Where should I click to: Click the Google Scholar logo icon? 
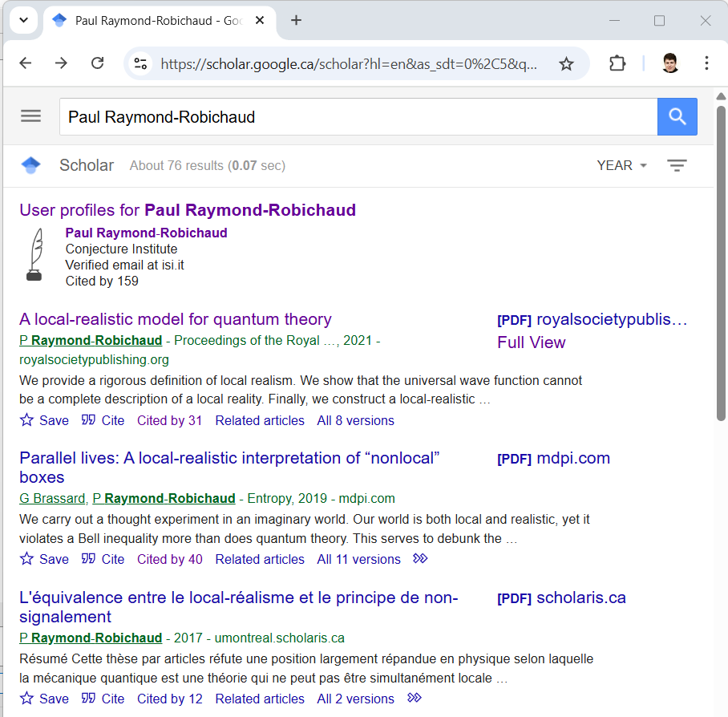30,165
